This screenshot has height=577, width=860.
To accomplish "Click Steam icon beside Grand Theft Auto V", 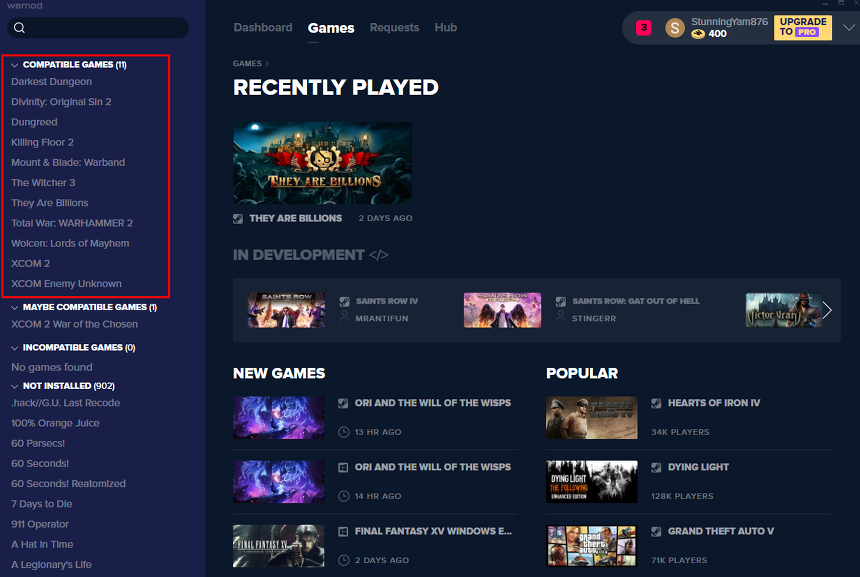I will 656,531.
